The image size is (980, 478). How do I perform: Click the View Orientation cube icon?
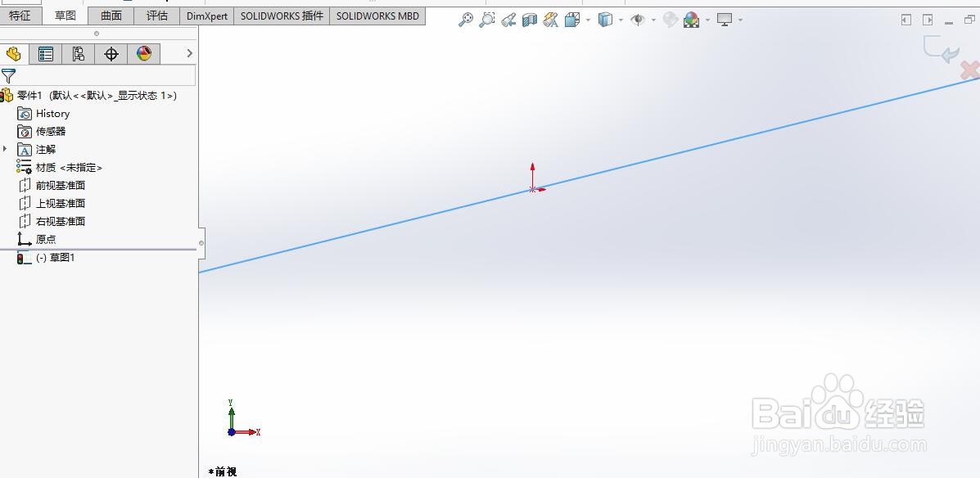(572, 20)
